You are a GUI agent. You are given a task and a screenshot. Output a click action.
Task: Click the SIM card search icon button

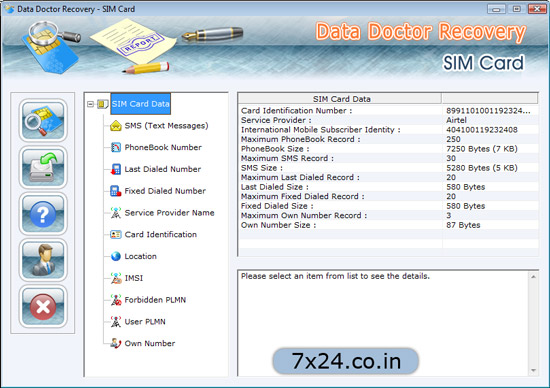[43, 120]
